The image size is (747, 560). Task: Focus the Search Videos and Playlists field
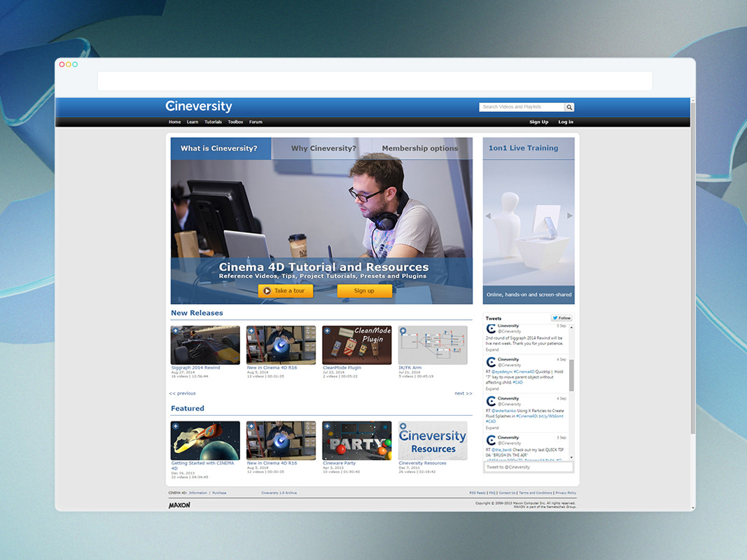coord(522,107)
